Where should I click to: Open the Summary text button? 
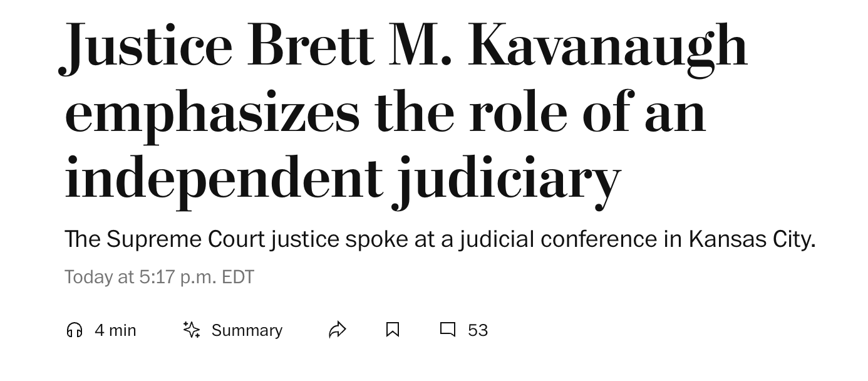[x=247, y=330]
